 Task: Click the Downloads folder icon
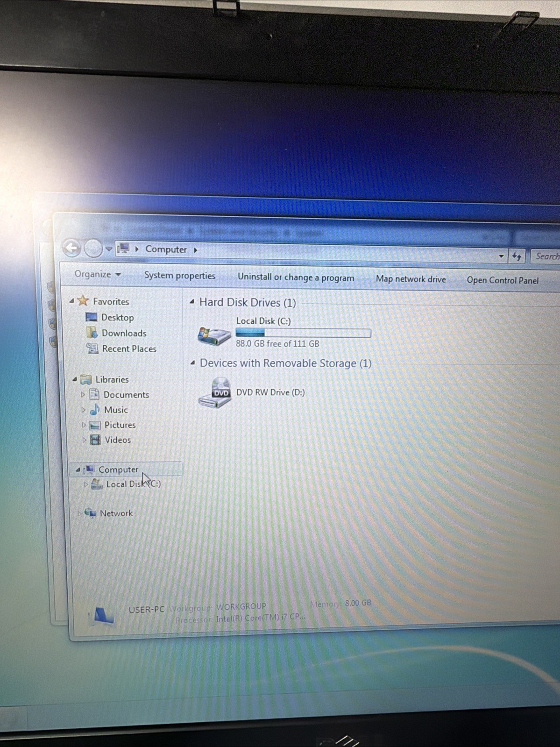(92, 333)
